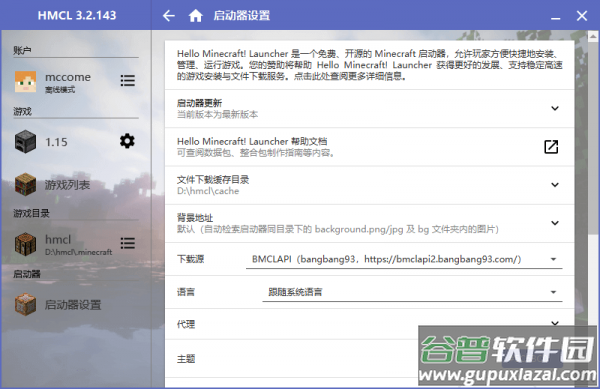The image size is (600, 389).
Task: Return to home via the house icon
Action: coord(196,16)
